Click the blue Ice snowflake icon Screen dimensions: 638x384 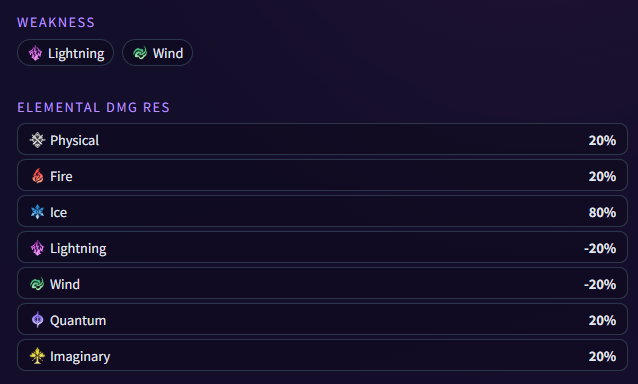(37, 212)
